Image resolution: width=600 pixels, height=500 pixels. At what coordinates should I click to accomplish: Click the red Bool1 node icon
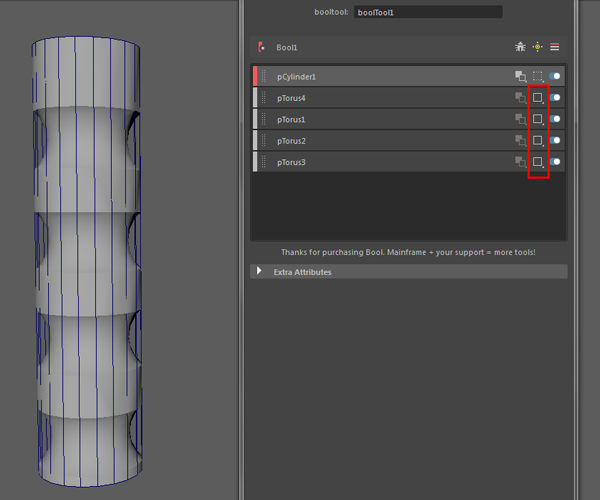tap(261, 47)
